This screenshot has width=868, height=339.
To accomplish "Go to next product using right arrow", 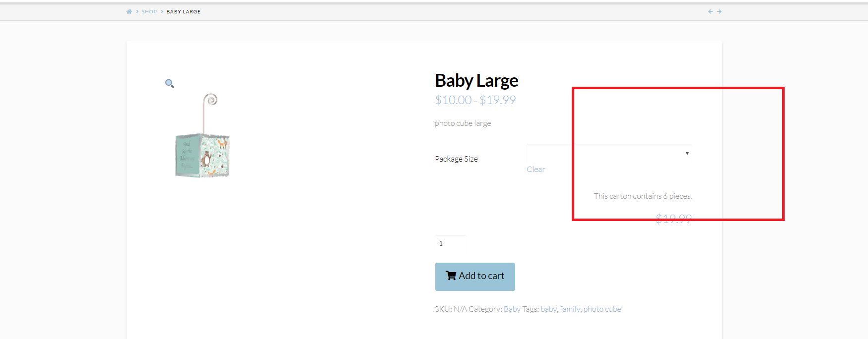I will click(x=719, y=11).
